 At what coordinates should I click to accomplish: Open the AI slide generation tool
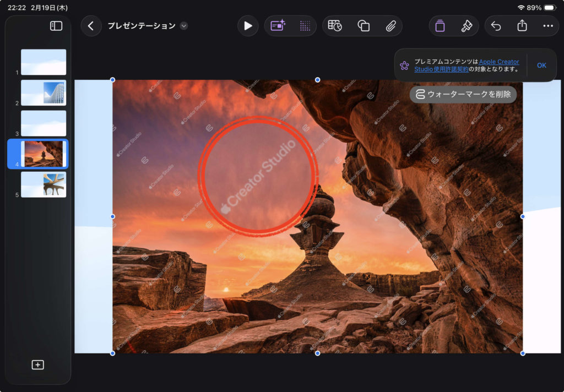click(x=278, y=26)
